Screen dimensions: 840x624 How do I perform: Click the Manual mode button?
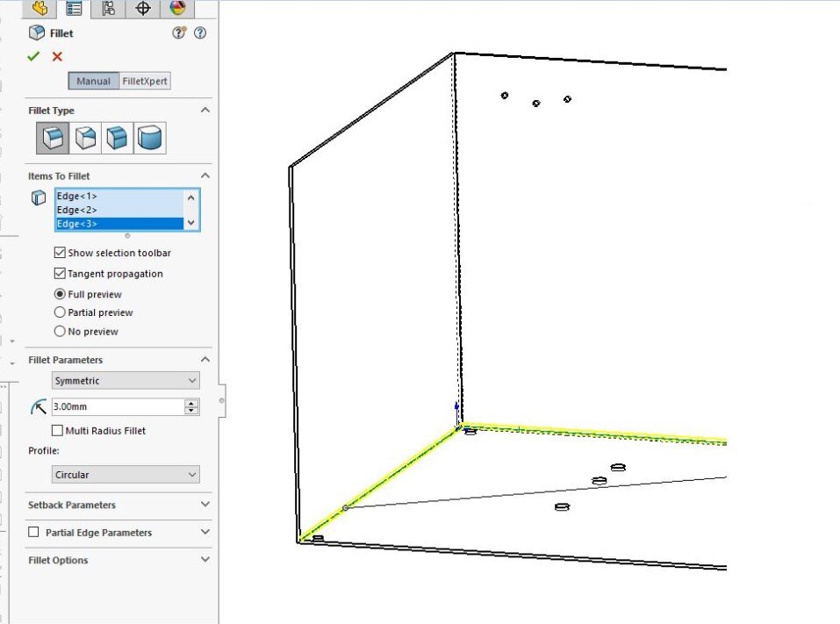93,81
